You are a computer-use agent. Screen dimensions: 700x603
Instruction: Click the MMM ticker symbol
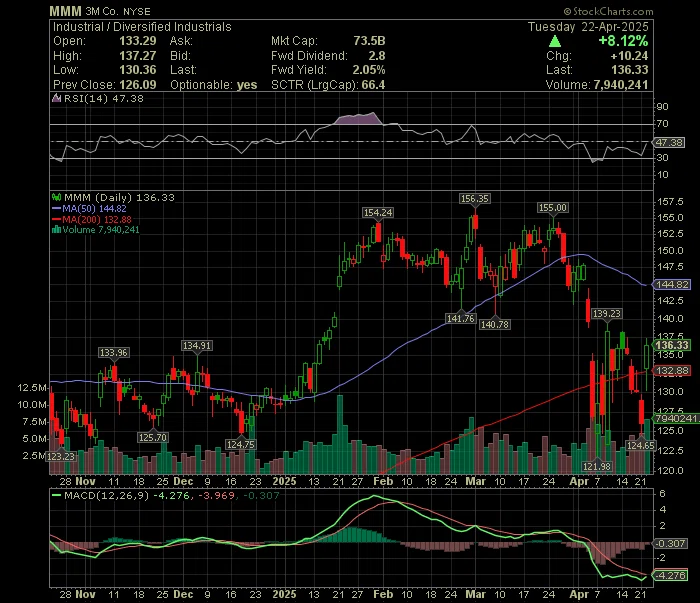coord(65,11)
